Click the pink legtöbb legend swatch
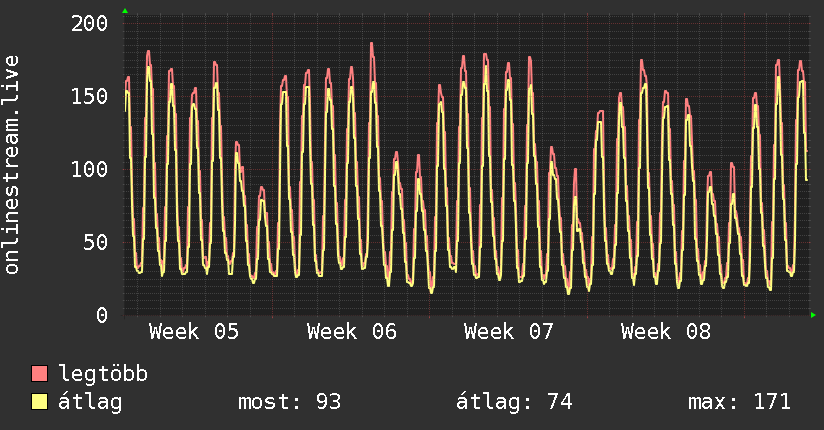This screenshot has width=824, height=430. click(39, 373)
